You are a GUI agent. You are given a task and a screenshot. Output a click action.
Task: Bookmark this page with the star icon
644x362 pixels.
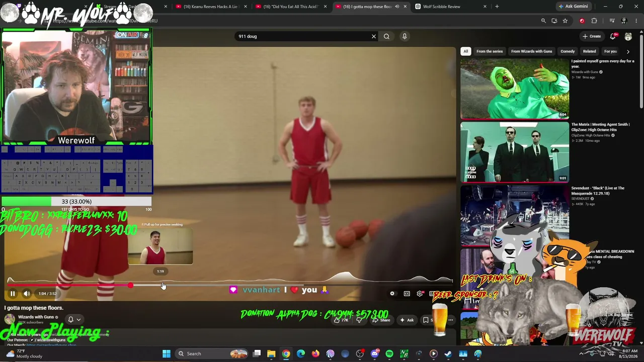pos(565,21)
